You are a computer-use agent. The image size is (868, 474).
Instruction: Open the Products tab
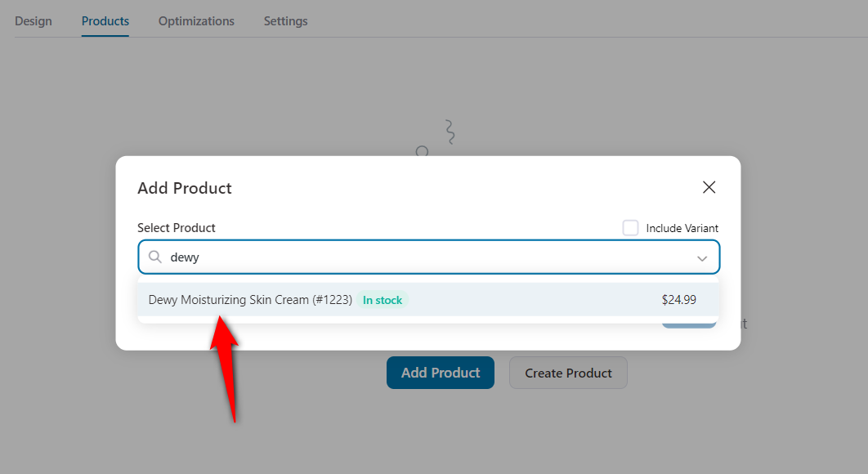pos(105,21)
